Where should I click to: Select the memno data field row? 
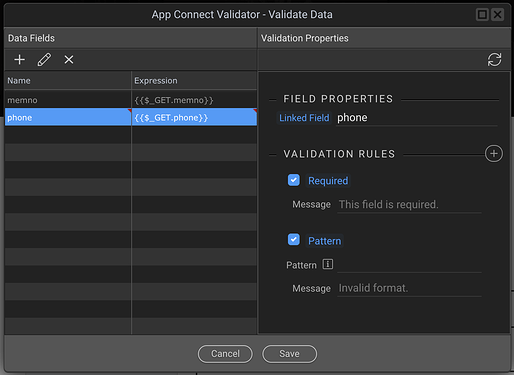(x=131, y=100)
